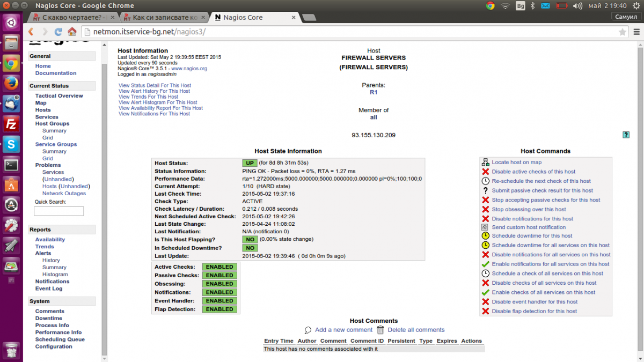Click the Schedule downtime for this host icon

pyautogui.click(x=485, y=236)
